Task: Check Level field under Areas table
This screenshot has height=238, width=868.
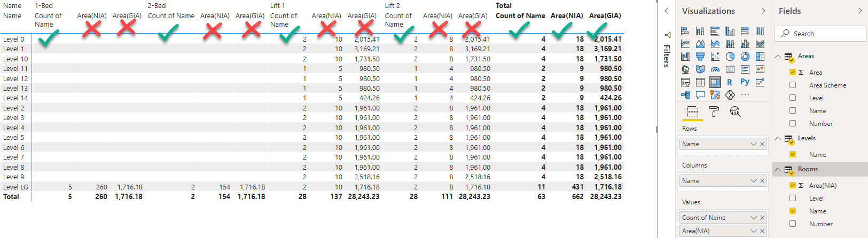Action: coord(793,98)
